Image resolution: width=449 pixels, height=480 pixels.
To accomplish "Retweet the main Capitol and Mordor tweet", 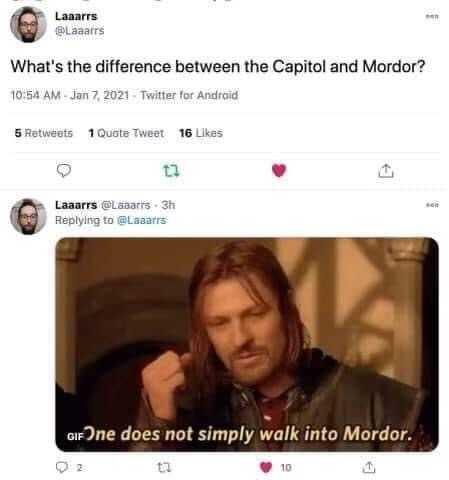I will click(x=171, y=171).
